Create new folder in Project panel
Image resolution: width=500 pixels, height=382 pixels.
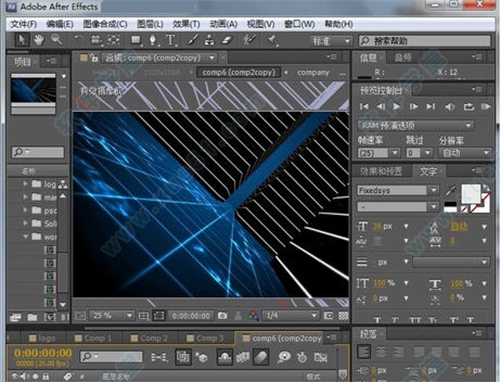[x=32, y=317]
